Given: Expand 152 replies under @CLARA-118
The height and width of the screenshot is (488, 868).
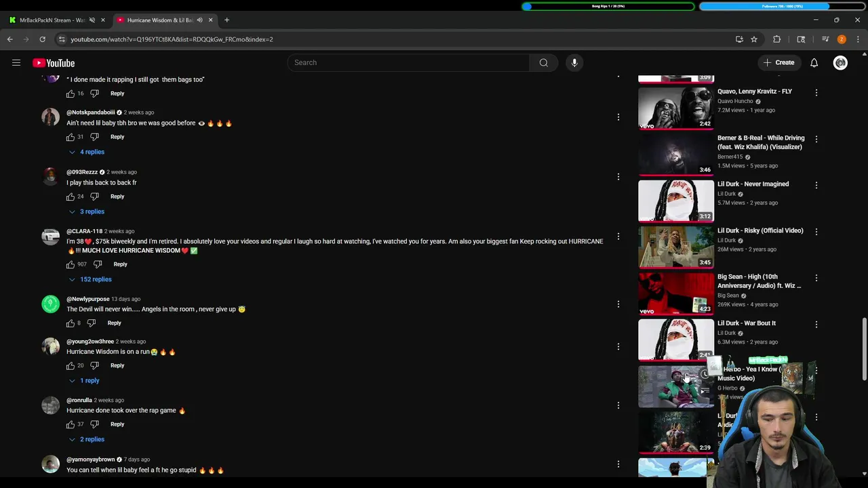Looking at the screenshot, I should [x=90, y=279].
